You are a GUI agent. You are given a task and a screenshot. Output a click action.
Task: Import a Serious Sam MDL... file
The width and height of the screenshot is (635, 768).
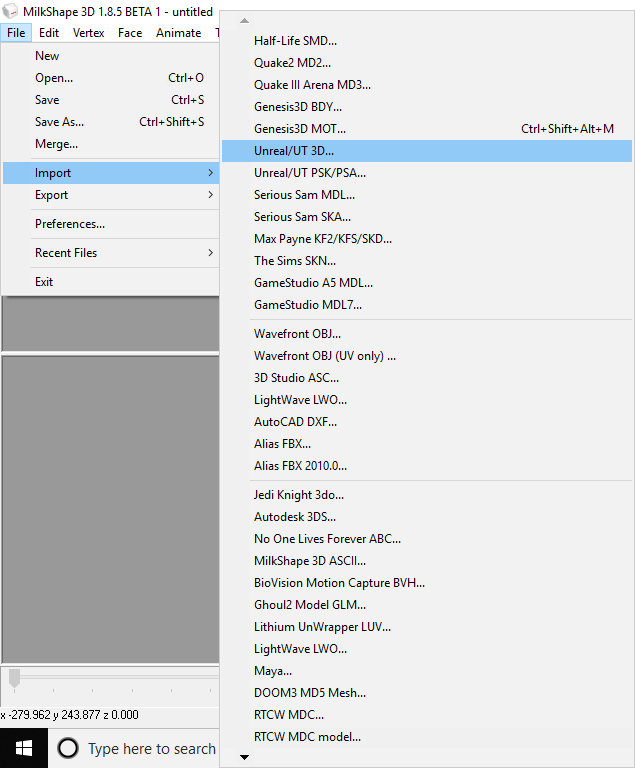tap(427, 194)
